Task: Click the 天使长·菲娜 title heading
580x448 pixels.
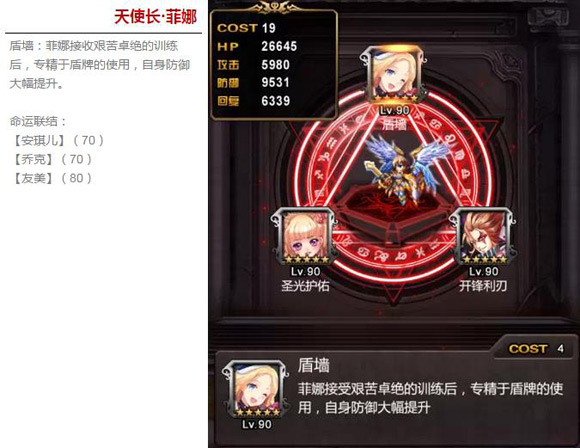Action: click(x=155, y=17)
